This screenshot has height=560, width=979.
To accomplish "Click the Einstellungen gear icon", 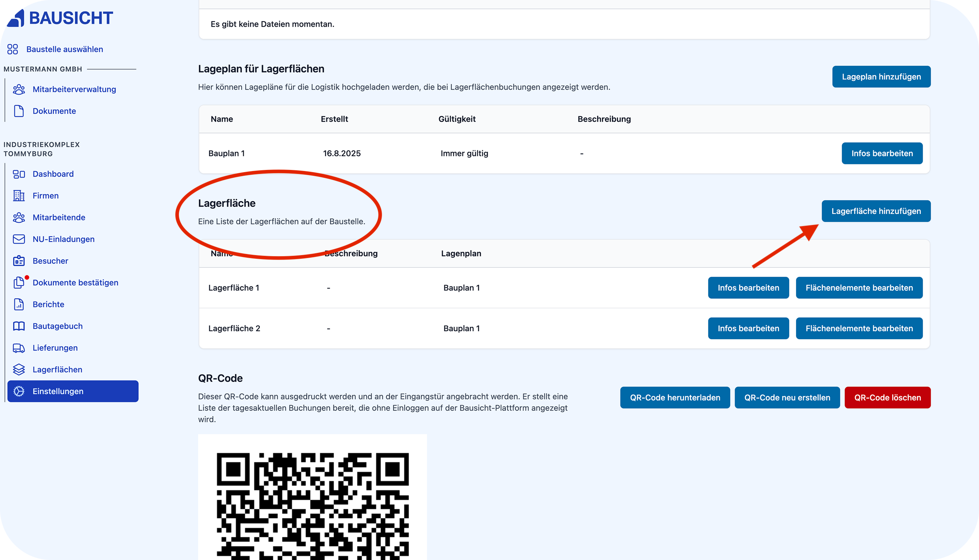I will [x=19, y=391].
